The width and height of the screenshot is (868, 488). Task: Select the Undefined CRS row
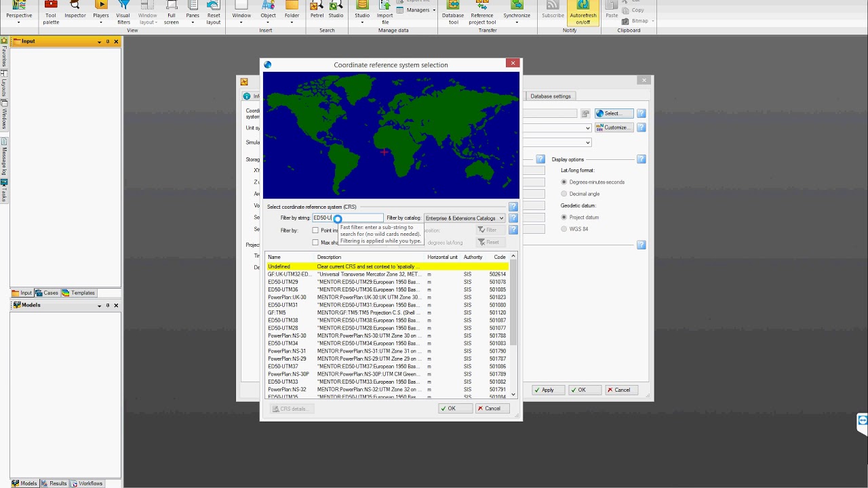pos(387,266)
